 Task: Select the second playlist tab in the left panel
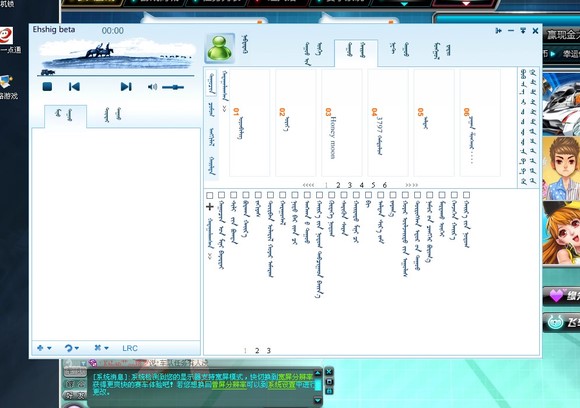pyautogui.click(x=112, y=115)
